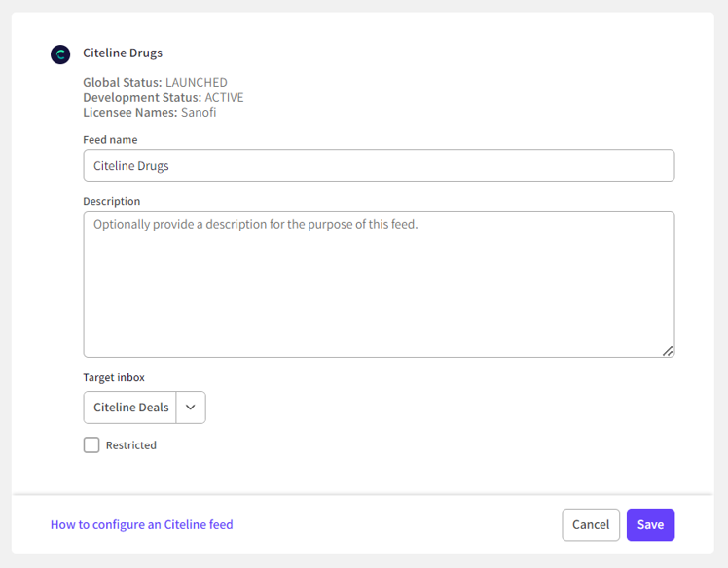Viewport: 728px width, 568px height.
Task: Click the Sanofi licensee value
Action: click(199, 112)
